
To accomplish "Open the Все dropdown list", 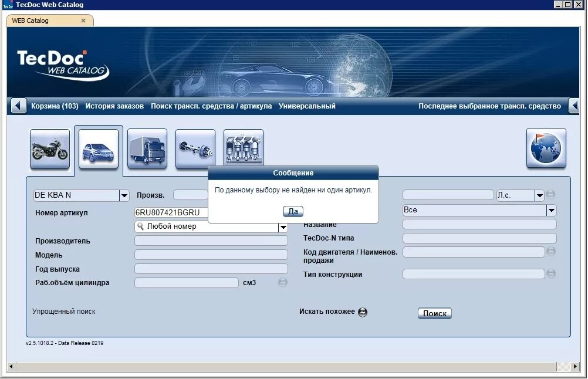I will [x=551, y=210].
